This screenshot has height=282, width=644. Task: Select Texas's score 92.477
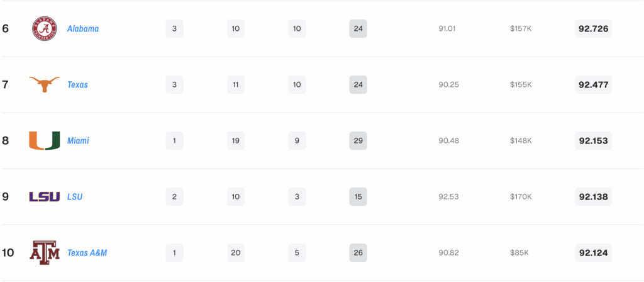pos(593,84)
